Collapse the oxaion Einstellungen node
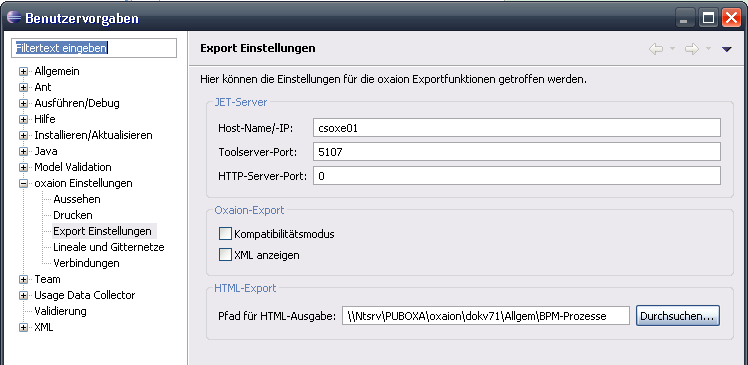The image size is (748, 365). tap(23, 183)
